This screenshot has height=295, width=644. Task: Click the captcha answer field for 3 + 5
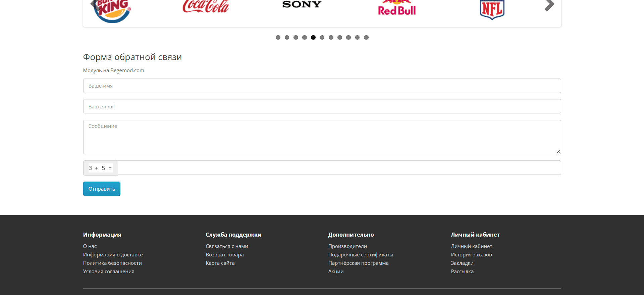[339, 168]
